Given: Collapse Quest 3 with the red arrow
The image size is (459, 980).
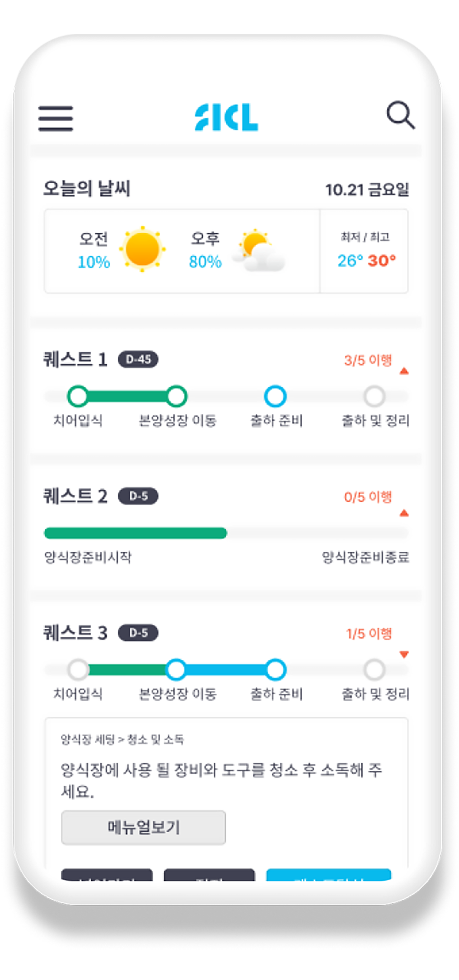Looking at the screenshot, I should click(x=404, y=654).
